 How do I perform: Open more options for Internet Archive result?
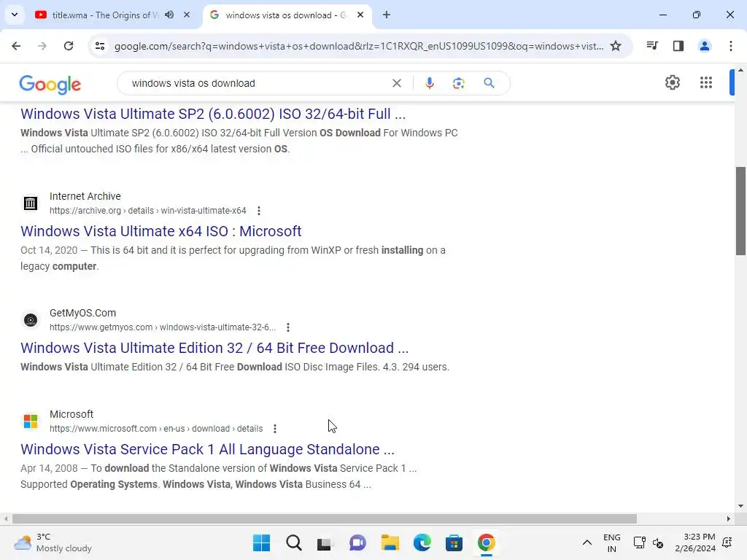point(259,211)
